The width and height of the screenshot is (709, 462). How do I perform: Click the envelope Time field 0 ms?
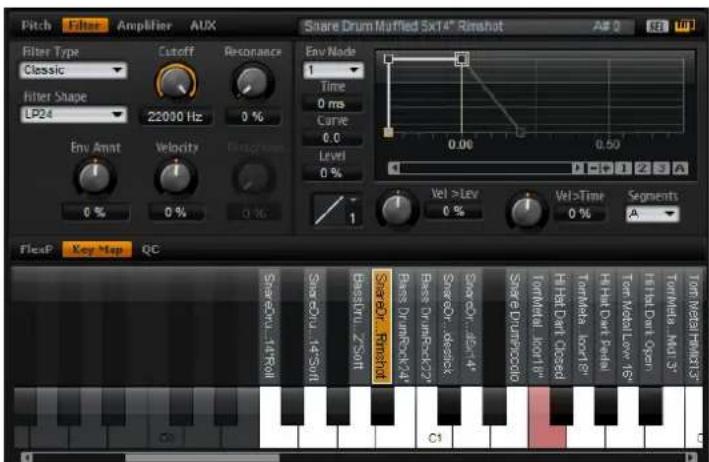coord(331,104)
